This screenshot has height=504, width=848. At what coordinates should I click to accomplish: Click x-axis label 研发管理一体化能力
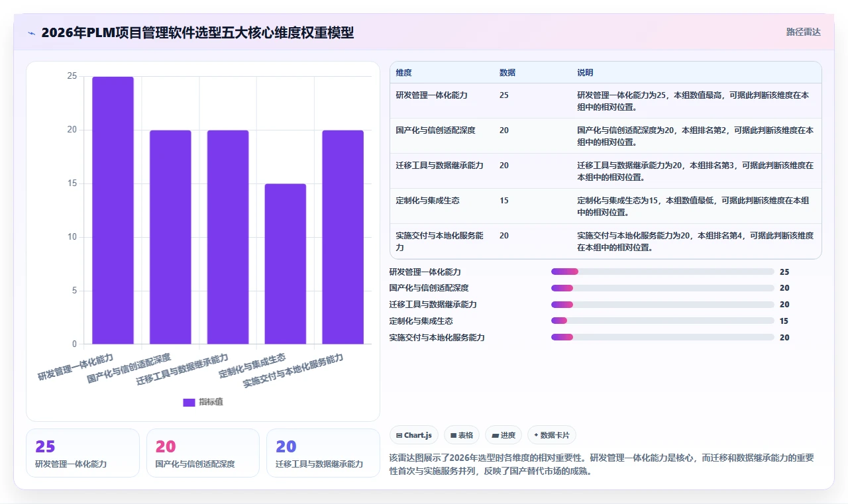coord(76,367)
